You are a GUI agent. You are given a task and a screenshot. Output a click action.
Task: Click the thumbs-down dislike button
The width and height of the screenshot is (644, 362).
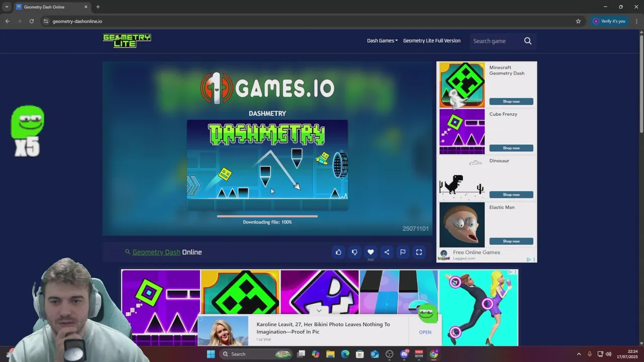[x=355, y=252]
